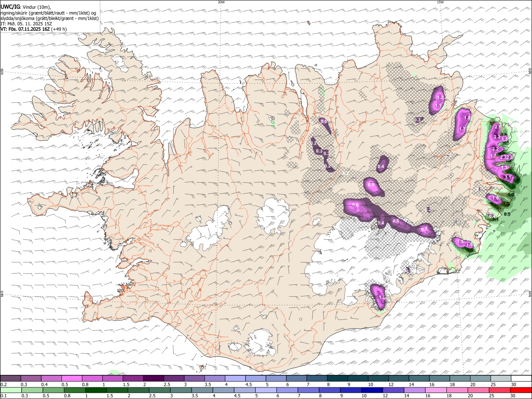Click the upper legend swatch labeled 20
The height and width of the screenshot is (399, 532).
pos(480,378)
